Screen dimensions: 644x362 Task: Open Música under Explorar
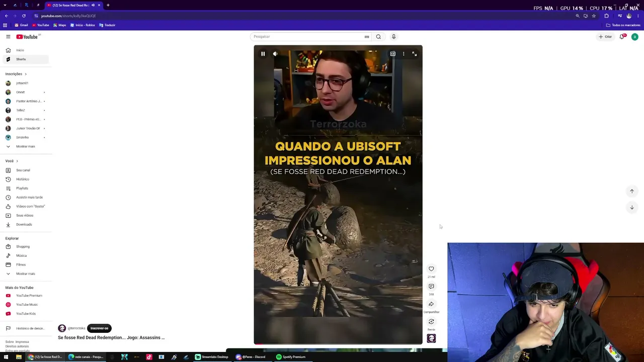point(25,255)
